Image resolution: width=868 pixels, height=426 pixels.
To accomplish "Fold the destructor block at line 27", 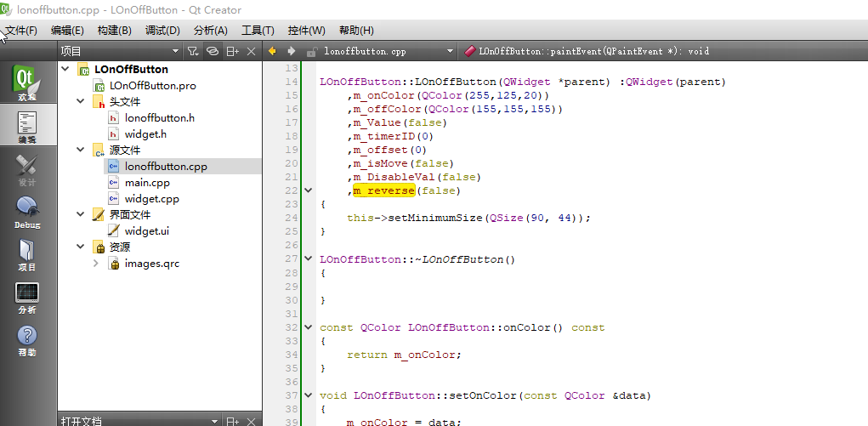I will [309, 258].
